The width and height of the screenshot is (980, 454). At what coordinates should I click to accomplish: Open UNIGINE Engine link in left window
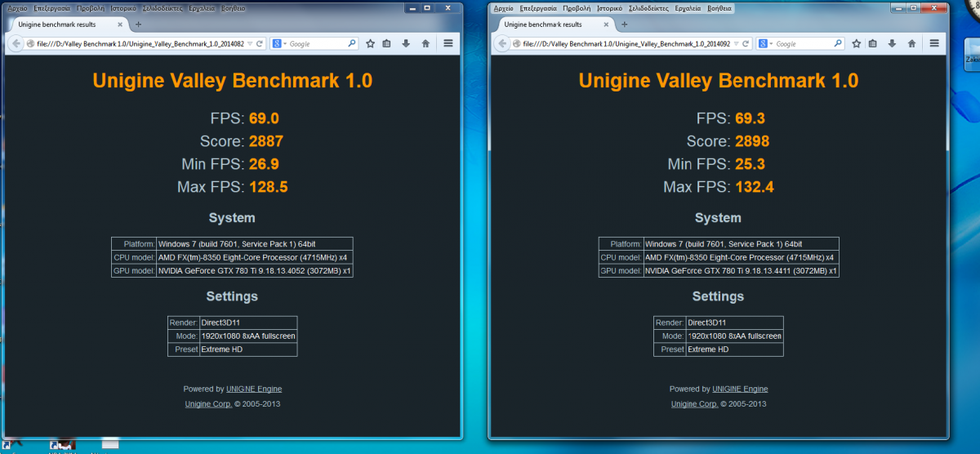click(254, 389)
